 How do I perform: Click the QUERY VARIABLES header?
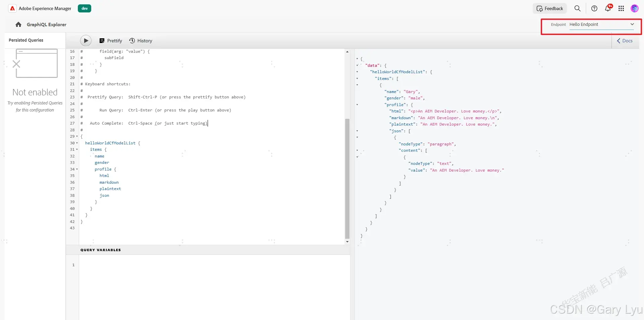pyautogui.click(x=101, y=250)
